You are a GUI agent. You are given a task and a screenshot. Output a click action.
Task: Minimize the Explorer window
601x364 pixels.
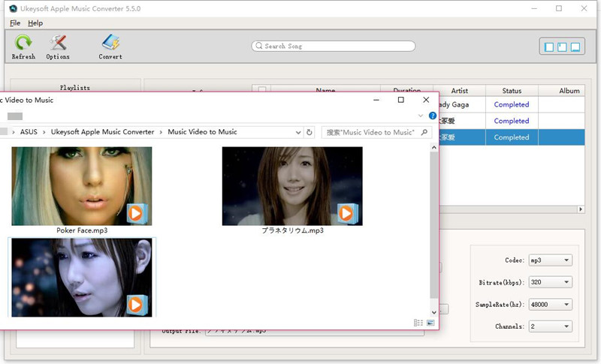[x=376, y=100]
